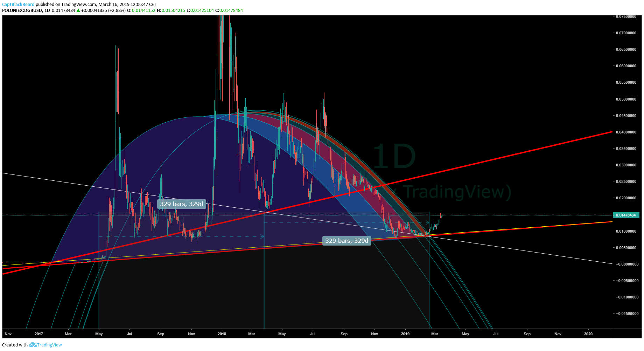Click the Nov 2019 time axis label
This screenshot has width=644, height=351.
tap(558, 334)
